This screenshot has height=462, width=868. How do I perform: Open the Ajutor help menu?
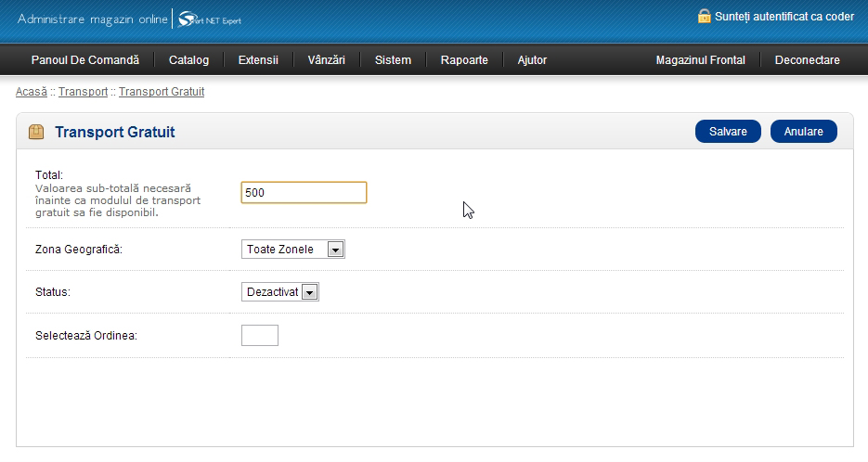(532, 60)
